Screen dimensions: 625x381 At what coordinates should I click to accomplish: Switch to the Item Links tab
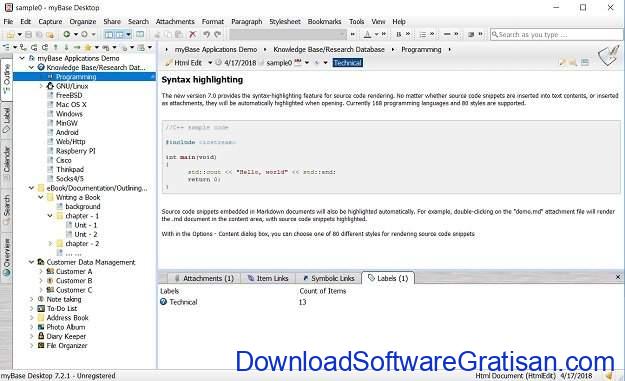point(267,278)
